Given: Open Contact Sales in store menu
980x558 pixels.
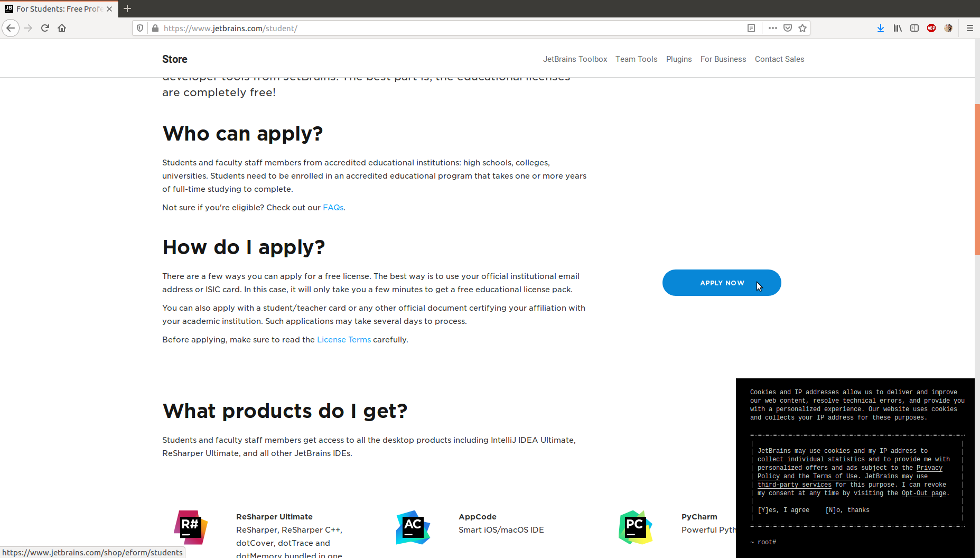Looking at the screenshot, I should click(779, 59).
